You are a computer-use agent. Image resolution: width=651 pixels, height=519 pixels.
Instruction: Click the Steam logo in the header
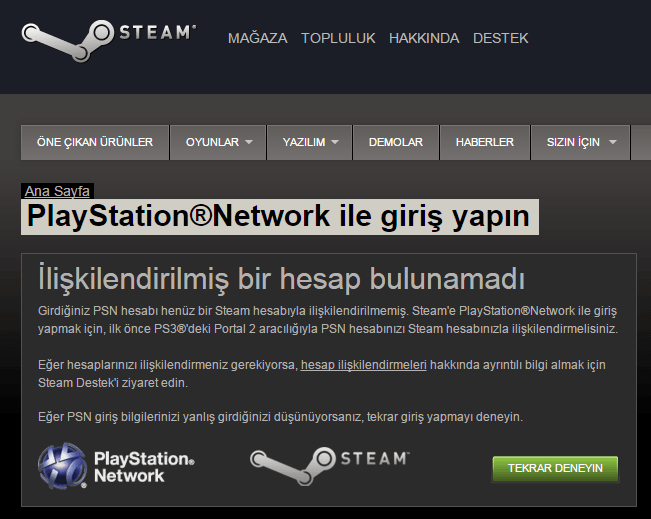[x=109, y=41]
